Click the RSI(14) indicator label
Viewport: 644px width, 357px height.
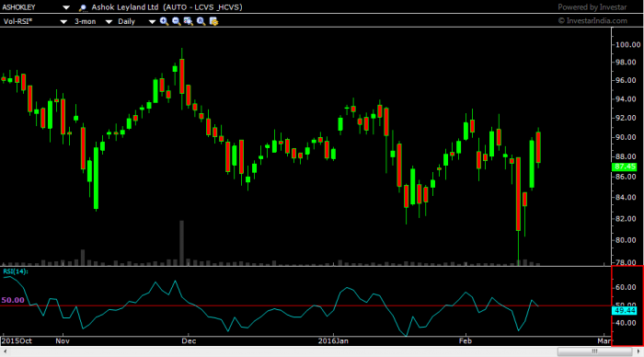[x=16, y=271]
